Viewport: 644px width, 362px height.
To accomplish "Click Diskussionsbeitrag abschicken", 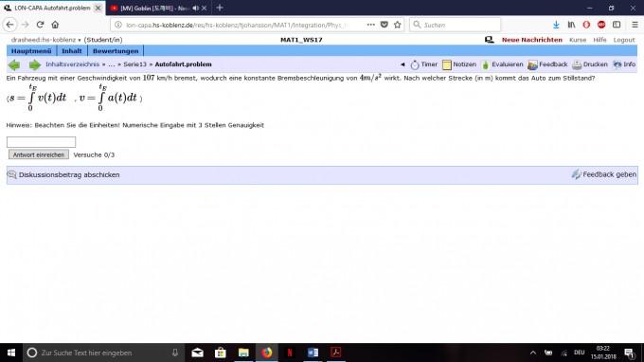I will (x=69, y=175).
